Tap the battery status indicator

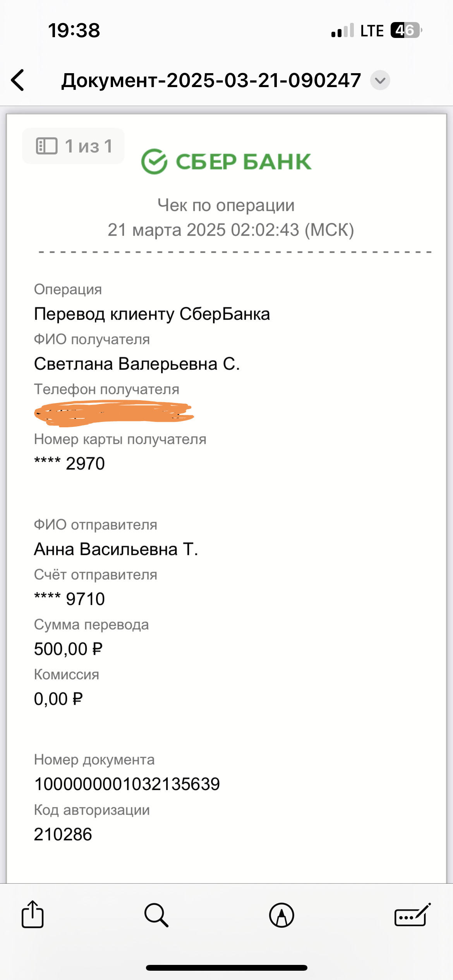[406, 30]
